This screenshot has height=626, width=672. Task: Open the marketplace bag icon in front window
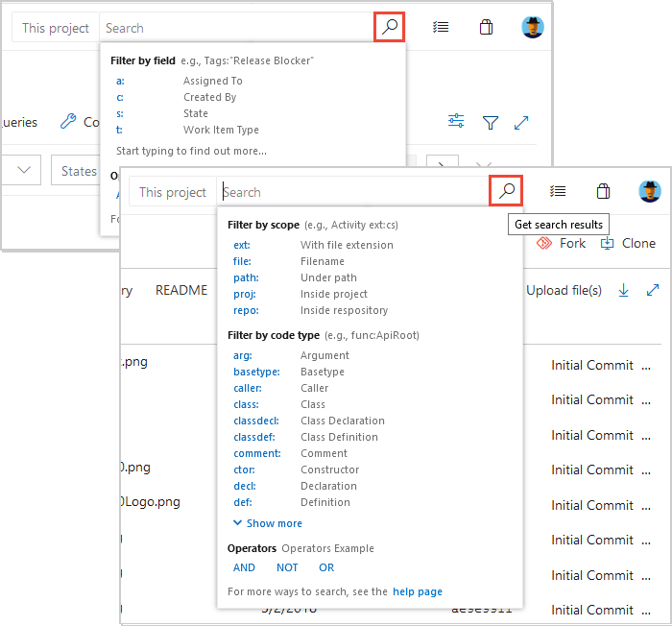(x=604, y=191)
